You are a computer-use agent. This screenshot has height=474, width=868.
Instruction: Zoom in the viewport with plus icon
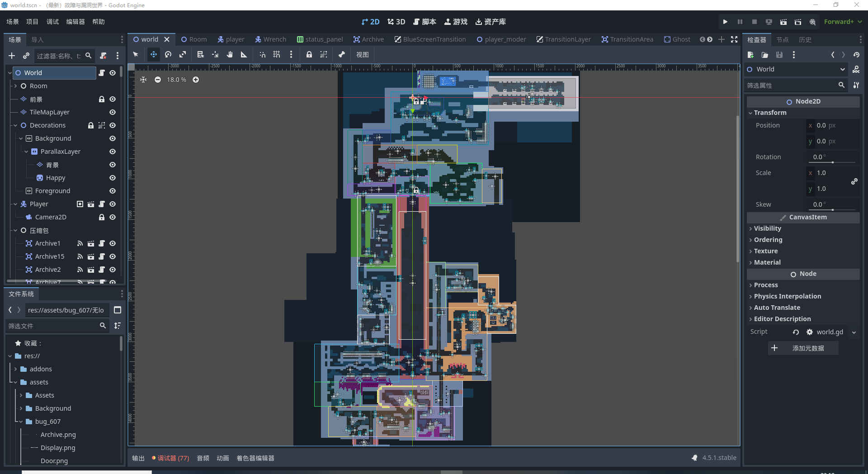click(x=196, y=80)
